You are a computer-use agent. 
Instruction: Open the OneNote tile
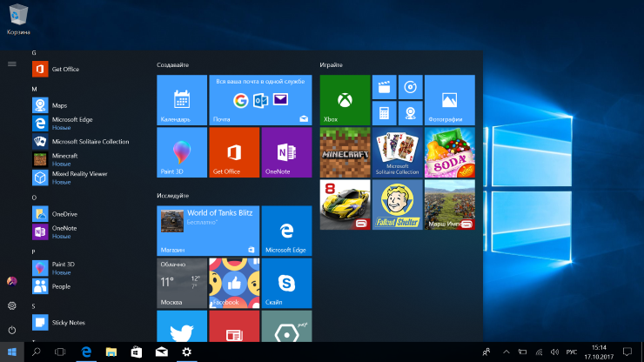(286, 152)
